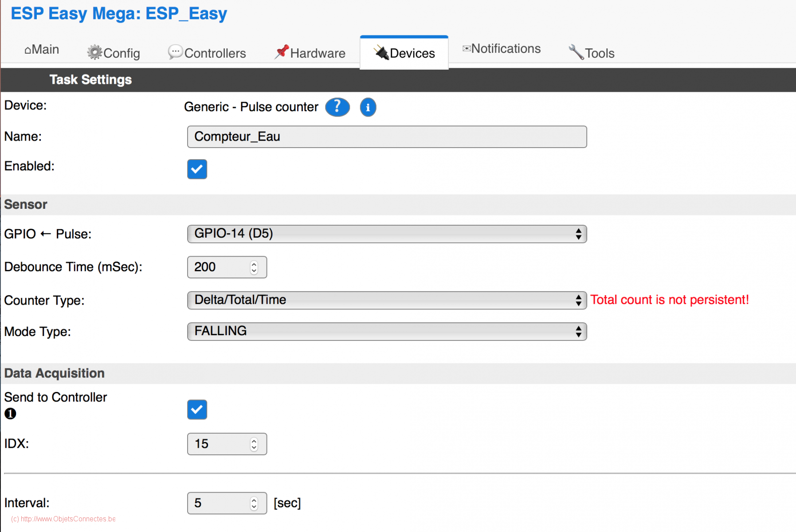
Task: Toggle the Send to Controller checkbox
Action: pos(197,409)
